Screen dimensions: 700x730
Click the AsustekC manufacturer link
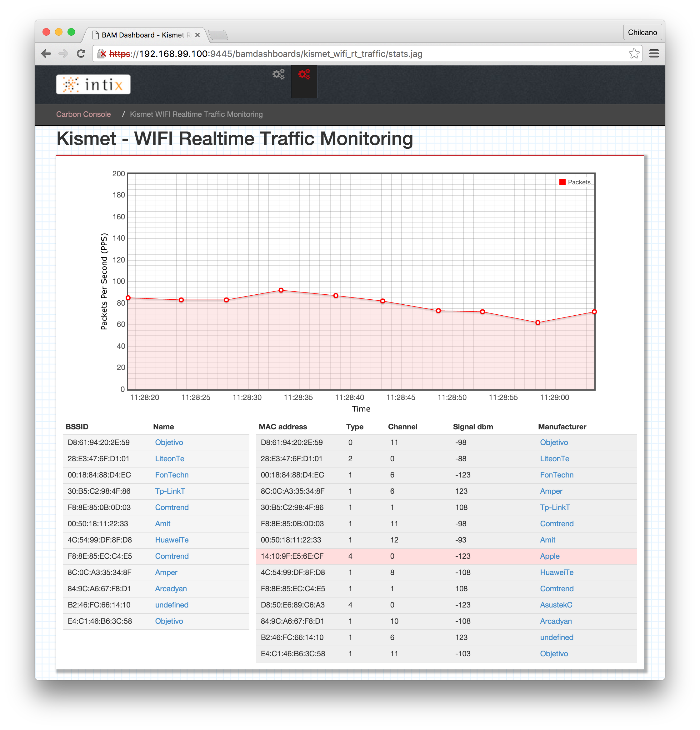tap(556, 605)
